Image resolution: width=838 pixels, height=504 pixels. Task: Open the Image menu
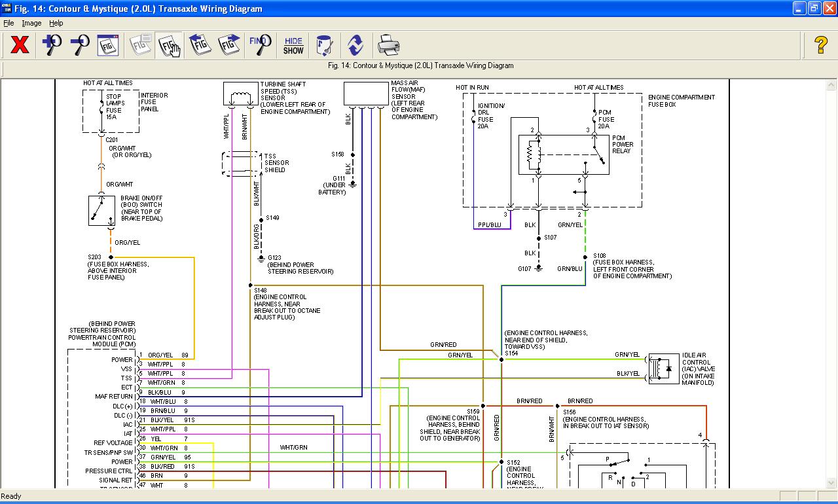point(31,23)
